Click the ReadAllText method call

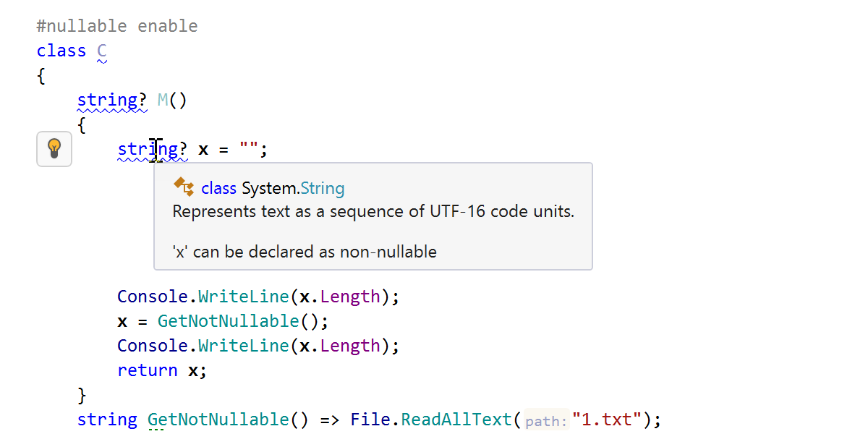[x=456, y=420]
